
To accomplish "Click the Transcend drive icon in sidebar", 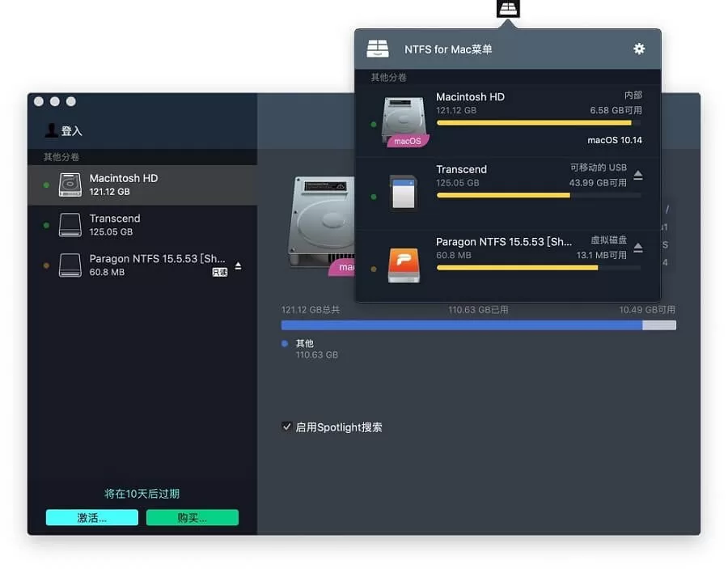I will 70,225.
